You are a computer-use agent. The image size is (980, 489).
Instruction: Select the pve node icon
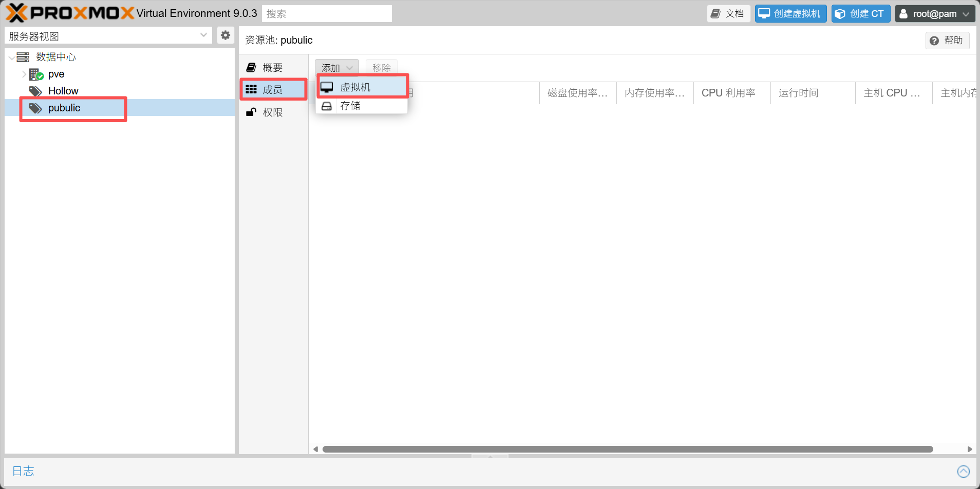pos(36,74)
